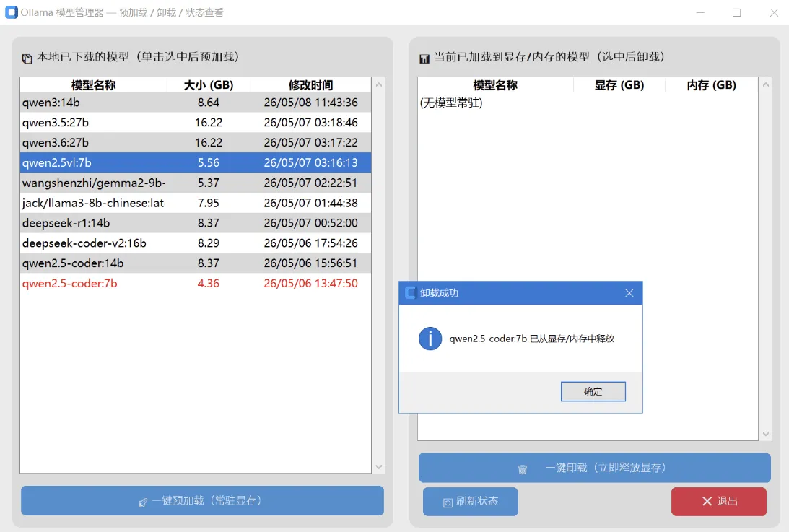Click timestamp 26/05/06 17:54:26

tap(310, 243)
